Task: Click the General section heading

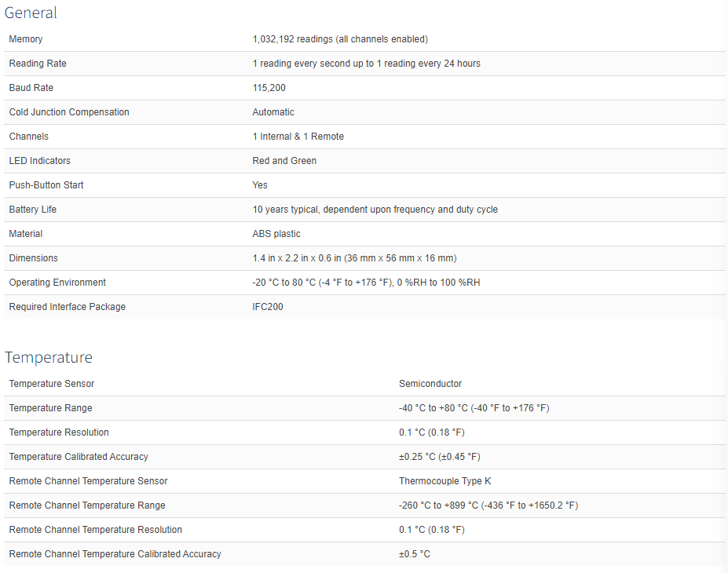Action: [x=31, y=13]
